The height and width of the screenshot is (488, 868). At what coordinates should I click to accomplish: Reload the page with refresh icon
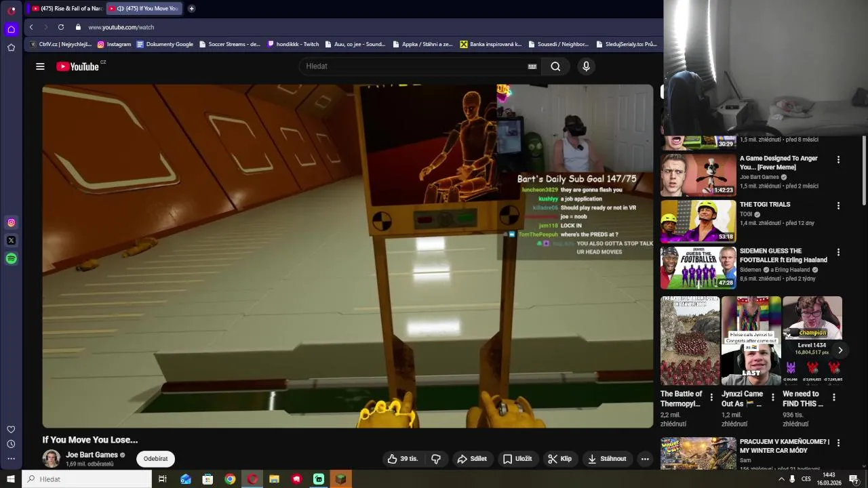61,27
